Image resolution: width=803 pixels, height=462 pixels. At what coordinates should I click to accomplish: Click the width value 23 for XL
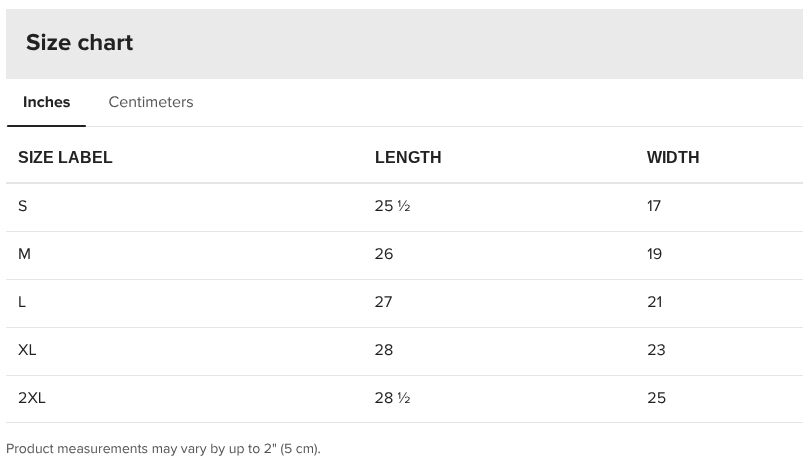tap(656, 350)
